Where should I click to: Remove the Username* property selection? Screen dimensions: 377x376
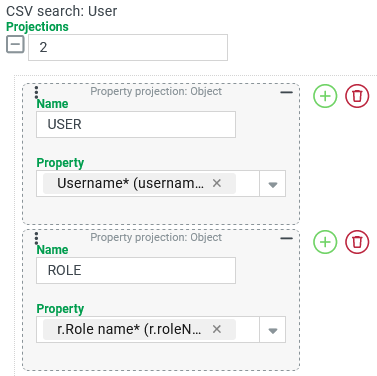(x=217, y=183)
